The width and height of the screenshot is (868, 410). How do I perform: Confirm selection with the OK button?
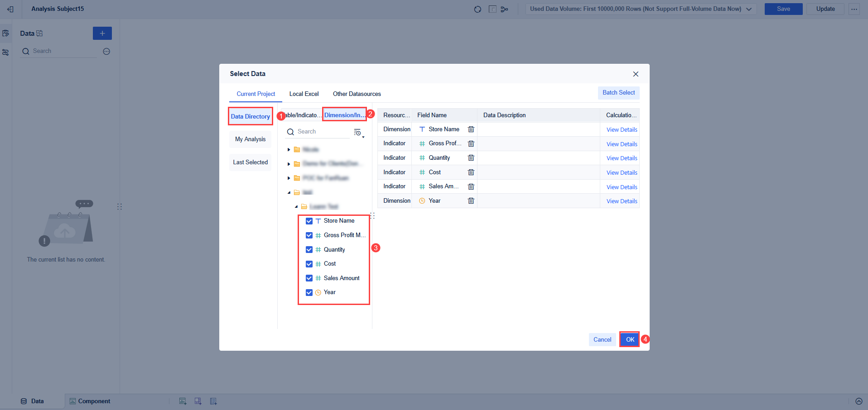630,339
